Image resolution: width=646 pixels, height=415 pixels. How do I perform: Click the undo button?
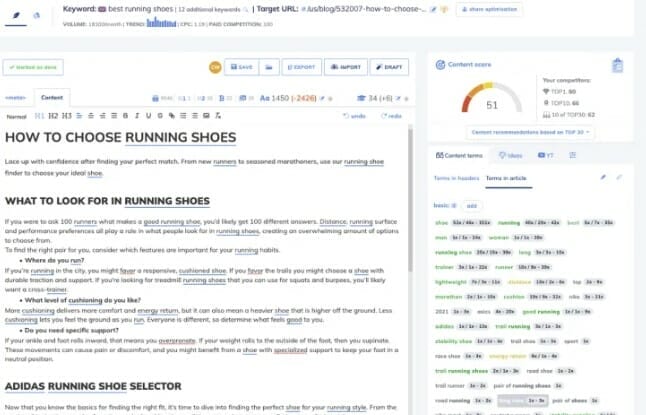(354, 116)
